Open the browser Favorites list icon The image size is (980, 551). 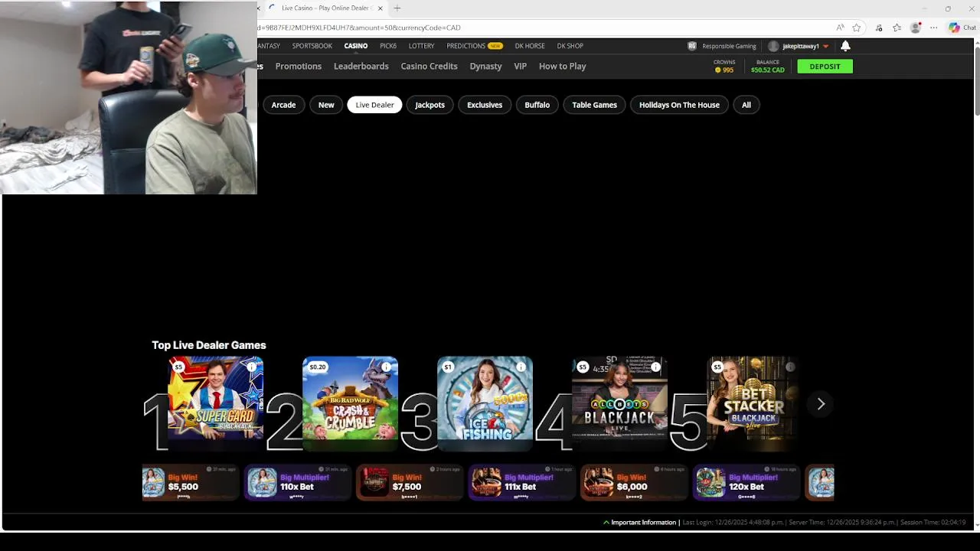tap(897, 28)
